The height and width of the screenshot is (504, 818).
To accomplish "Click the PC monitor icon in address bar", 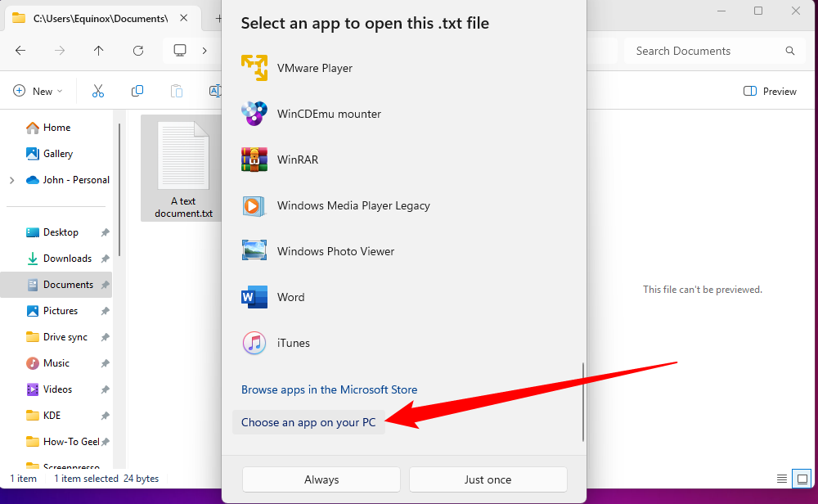I will point(180,51).
